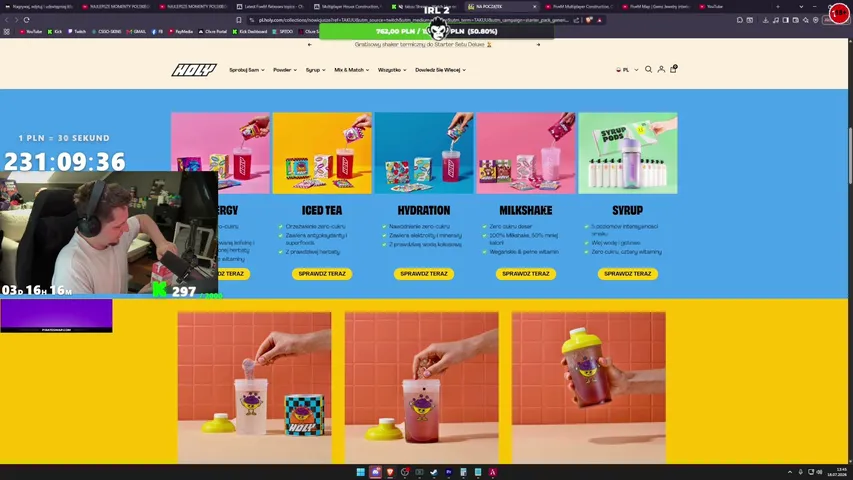The image size is (853, 480).
Task: Click the image of hand holding yellow-lid shaker
Action: [x=589, y=387]
